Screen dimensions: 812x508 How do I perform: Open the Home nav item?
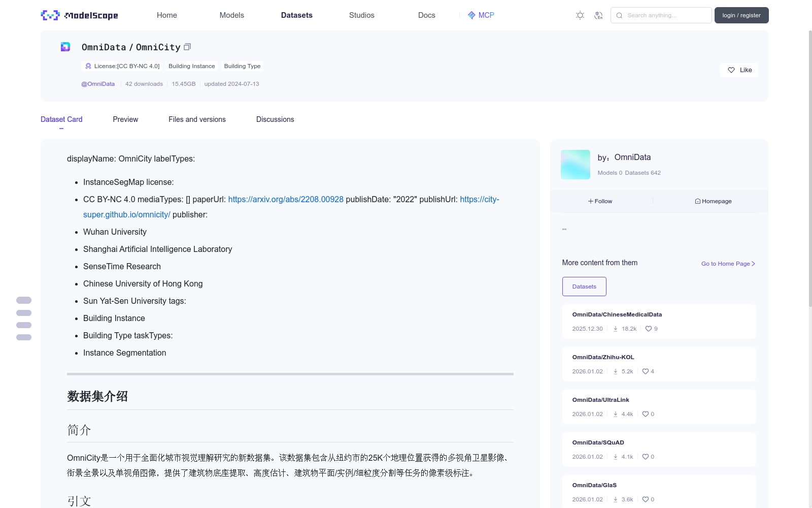point(167,15)
